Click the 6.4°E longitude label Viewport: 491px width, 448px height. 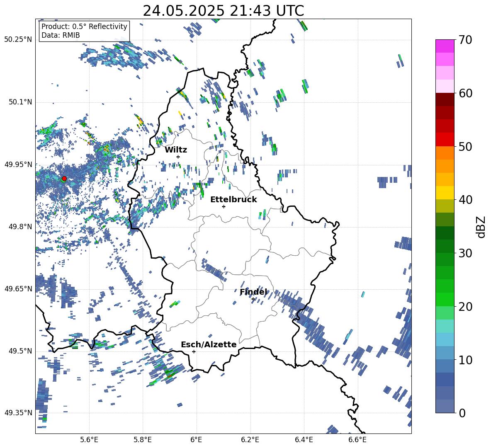(x=304, y=440)
